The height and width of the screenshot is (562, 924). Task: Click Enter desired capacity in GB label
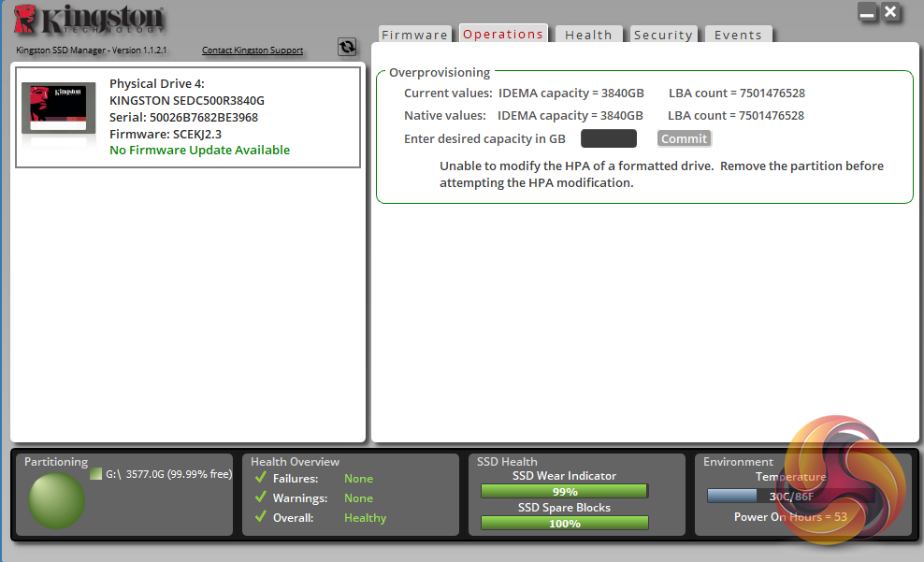(484, 138)
